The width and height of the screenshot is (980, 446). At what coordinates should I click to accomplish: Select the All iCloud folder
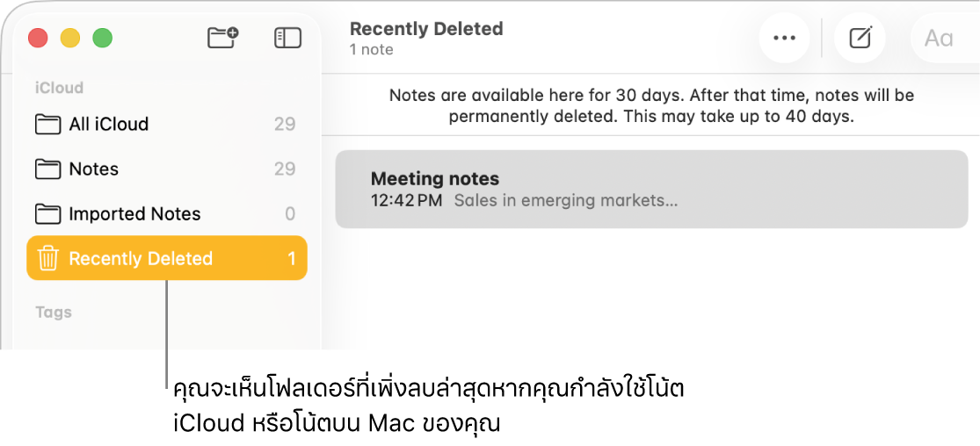click(109, 124)
